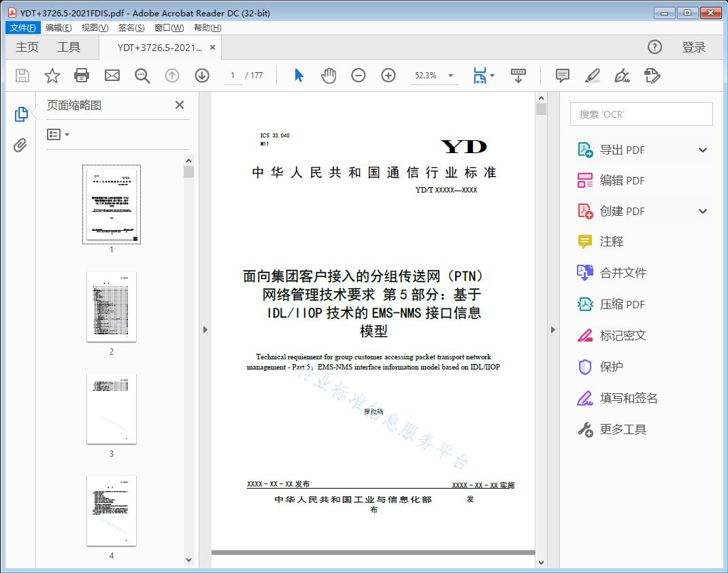Image resolution: width=728 pixels, height=573 pixels.
Task: Click the 合并文件 tool icon
Action: point(584,272)
